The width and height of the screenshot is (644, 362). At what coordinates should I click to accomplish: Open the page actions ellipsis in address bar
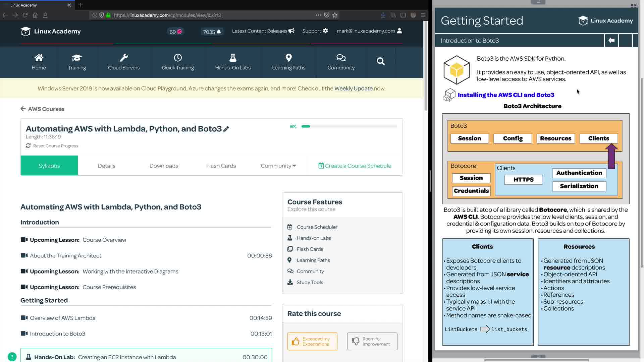318,15
